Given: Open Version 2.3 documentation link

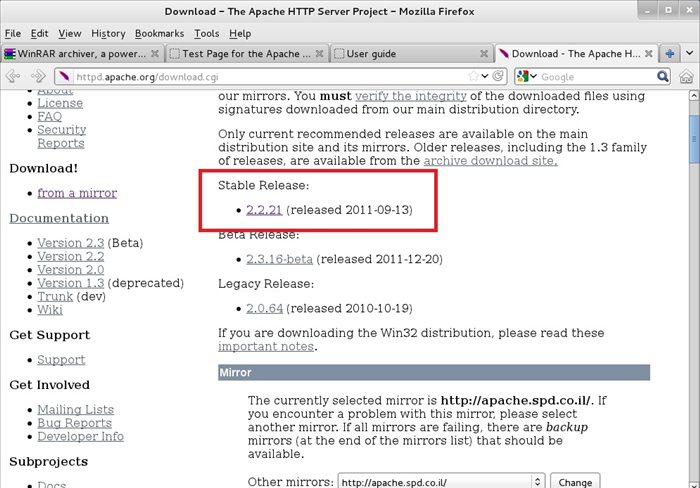Looking at the screenshot, I should click(71, 243).
